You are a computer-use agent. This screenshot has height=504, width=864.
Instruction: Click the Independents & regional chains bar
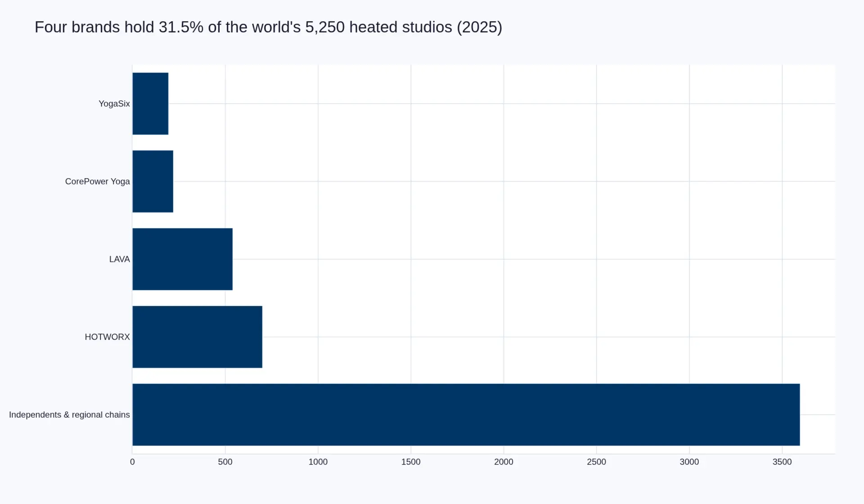(x=466, y=415)
